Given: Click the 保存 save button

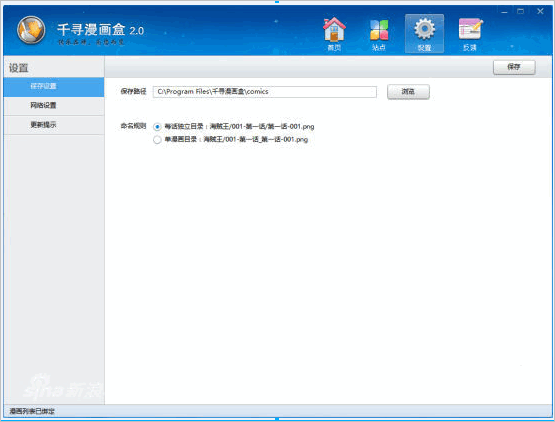Looking at the screenshot, I should [x=514, y=67].
